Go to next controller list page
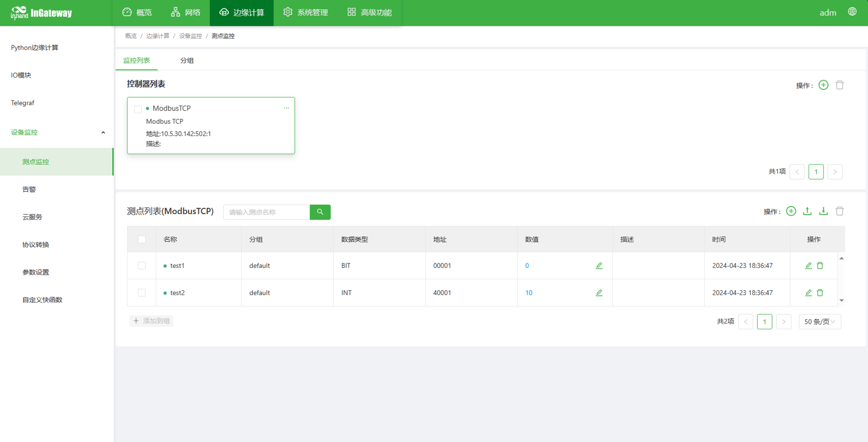Viewport: 868px width, 442px height. (835, 172)
